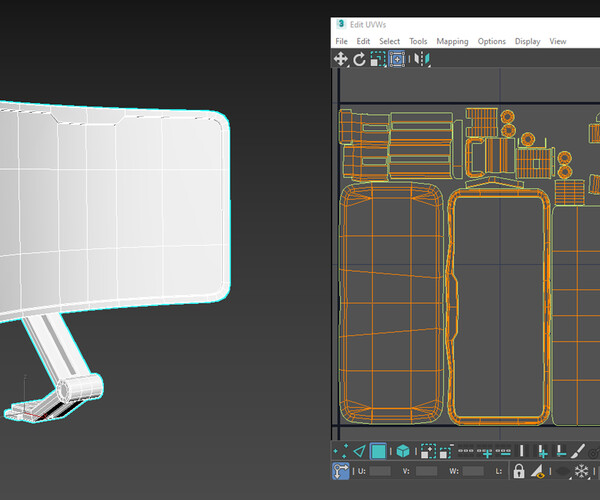Click the Edit UVWs window title text
The height and width of the screenshot is (500, 600).
[368, 24]
